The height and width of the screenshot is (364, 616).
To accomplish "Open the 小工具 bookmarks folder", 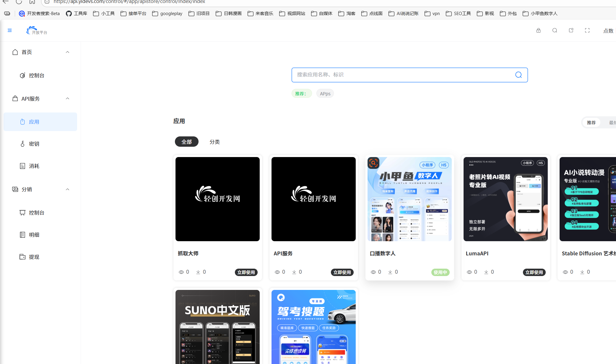I will coord(104,14).
